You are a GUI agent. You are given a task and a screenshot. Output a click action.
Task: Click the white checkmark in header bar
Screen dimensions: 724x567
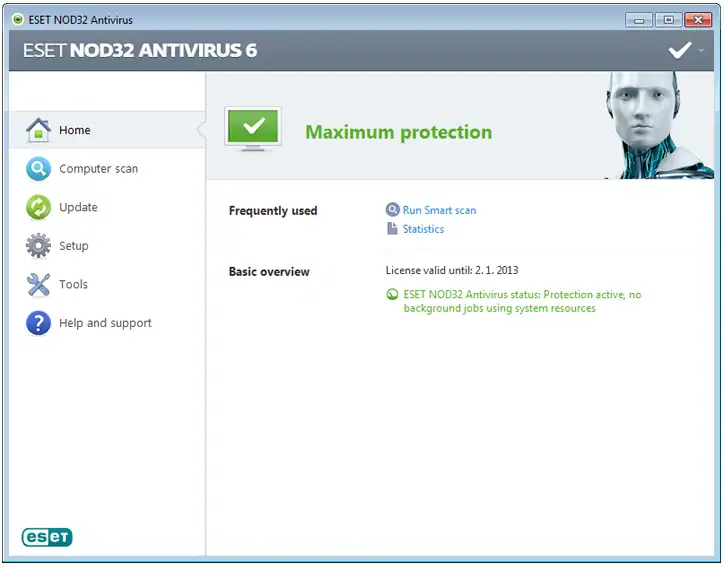click(x=680, y=49)
